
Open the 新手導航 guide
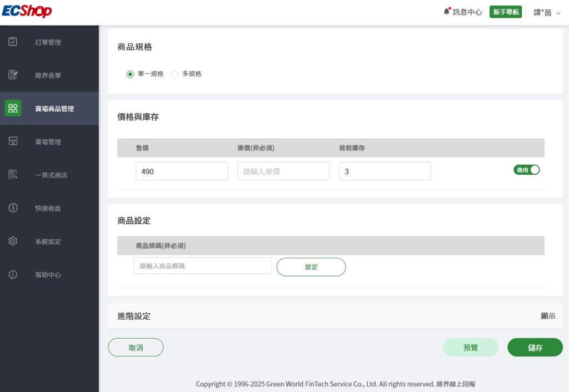click(x=505, y=12)
